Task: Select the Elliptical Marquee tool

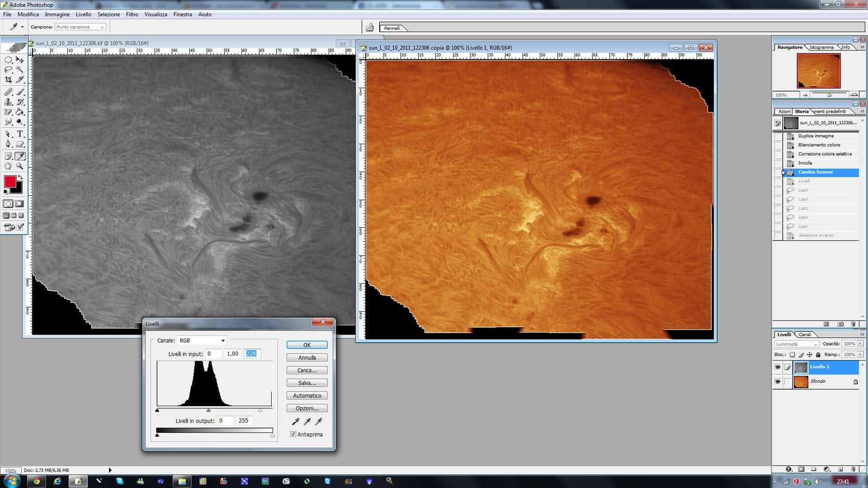Action: pyautogui.click(x=8, y=60)
